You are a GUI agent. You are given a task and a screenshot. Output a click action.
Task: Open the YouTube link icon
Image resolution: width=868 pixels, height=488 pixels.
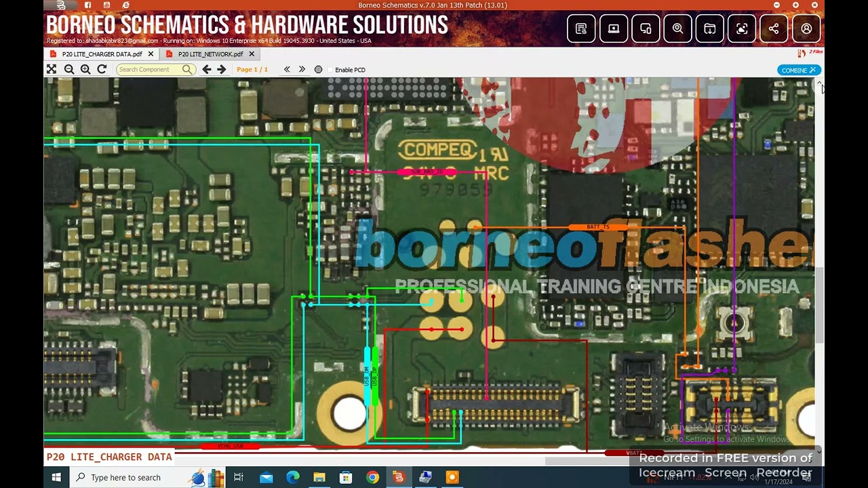[x=107, y=5]
